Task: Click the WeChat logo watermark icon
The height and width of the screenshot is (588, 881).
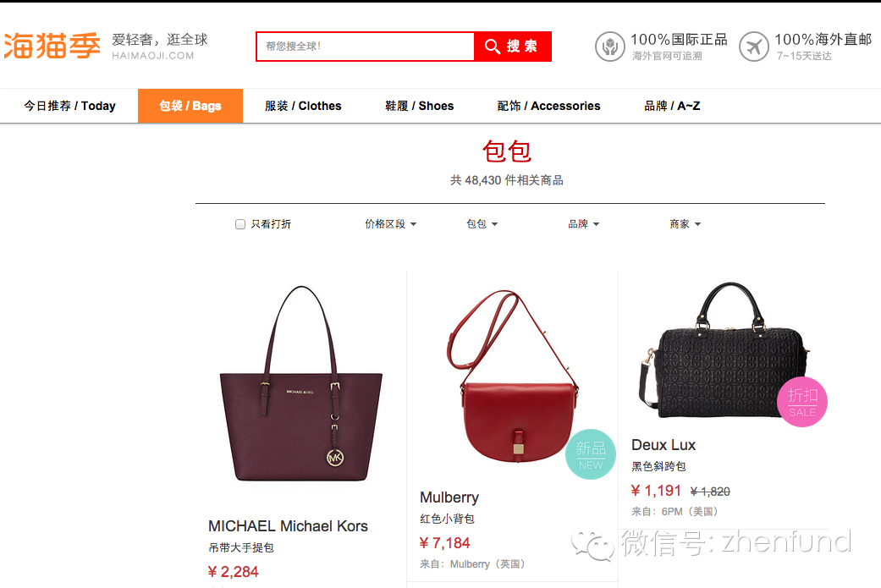Action: [592, 545]
